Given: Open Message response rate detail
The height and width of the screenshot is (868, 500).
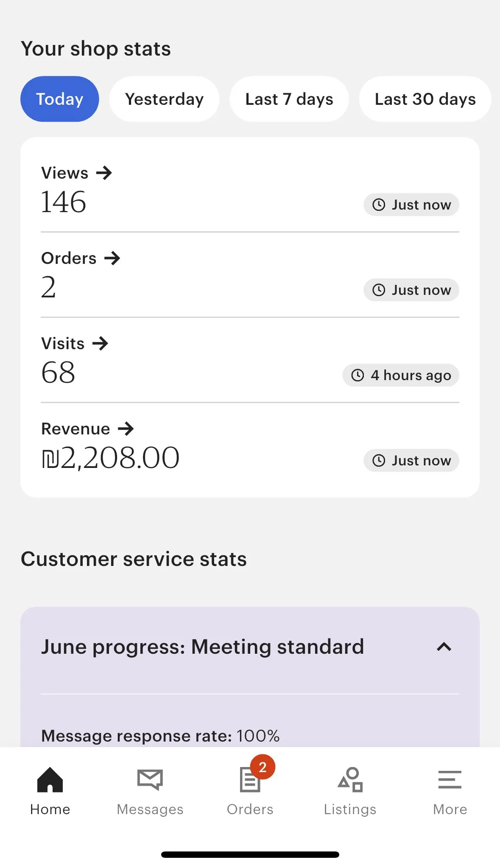Looking at the screenshot, I should pyautogui.click(x=160, y=736).
